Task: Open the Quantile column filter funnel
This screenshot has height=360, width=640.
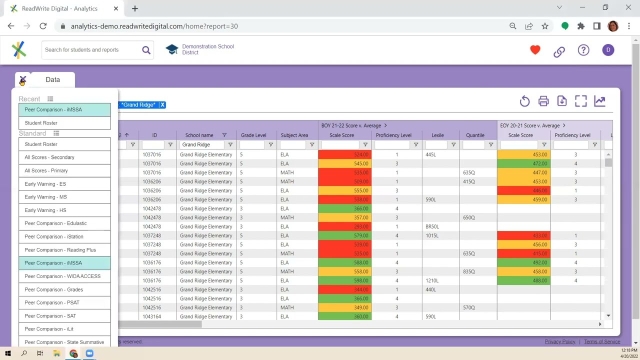Action: (x=491, y=145)
